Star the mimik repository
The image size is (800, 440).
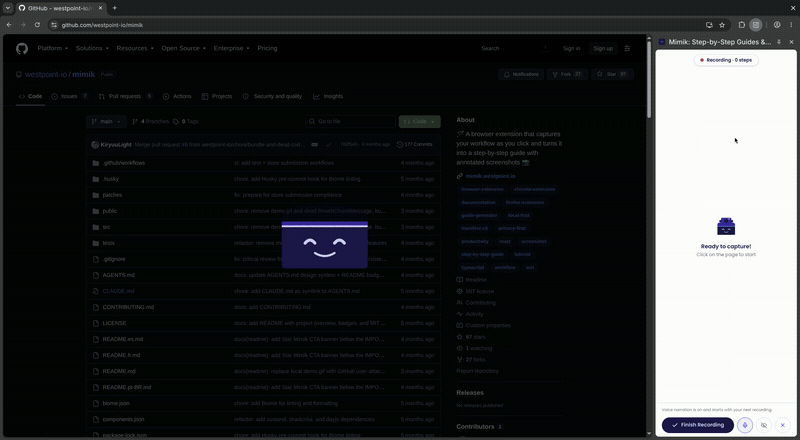(x=612, y=75)
